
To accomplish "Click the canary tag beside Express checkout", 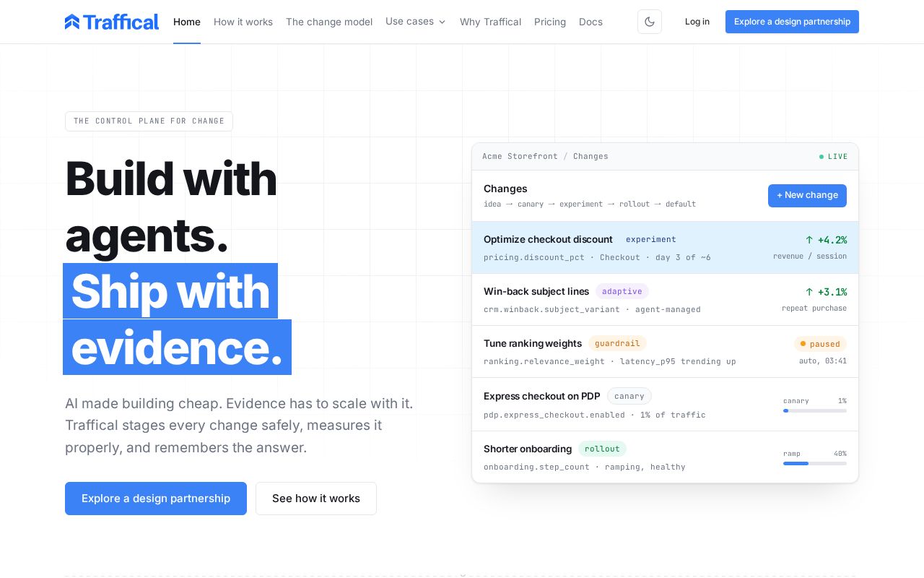I will pyautogui.click(x=629, y=396).
